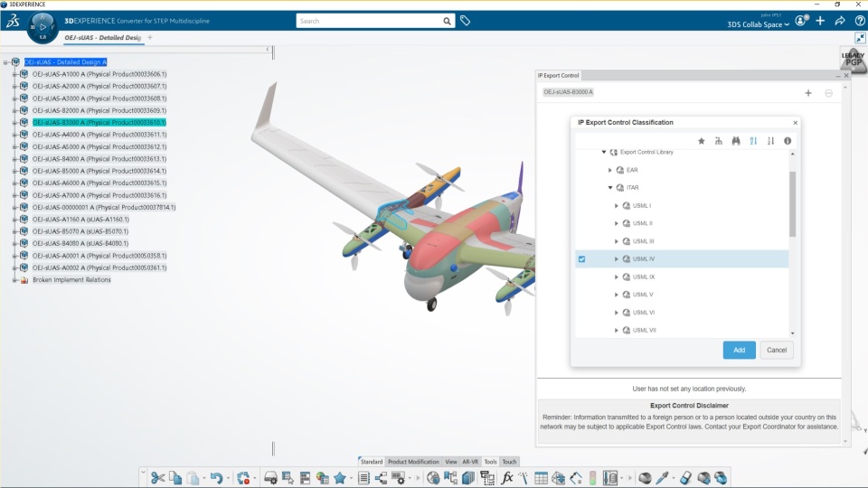Expand the USML I node

[x=616, y=206]
